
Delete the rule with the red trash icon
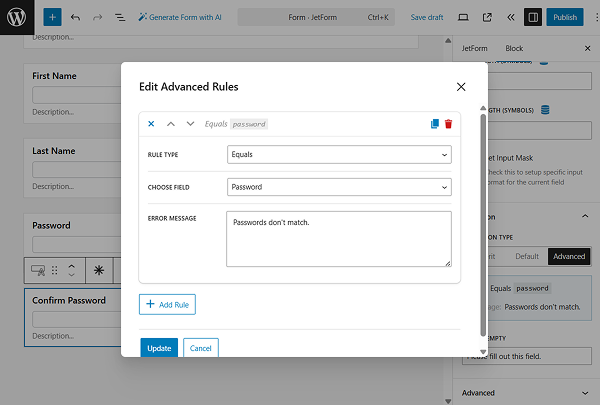coord(448,124)
